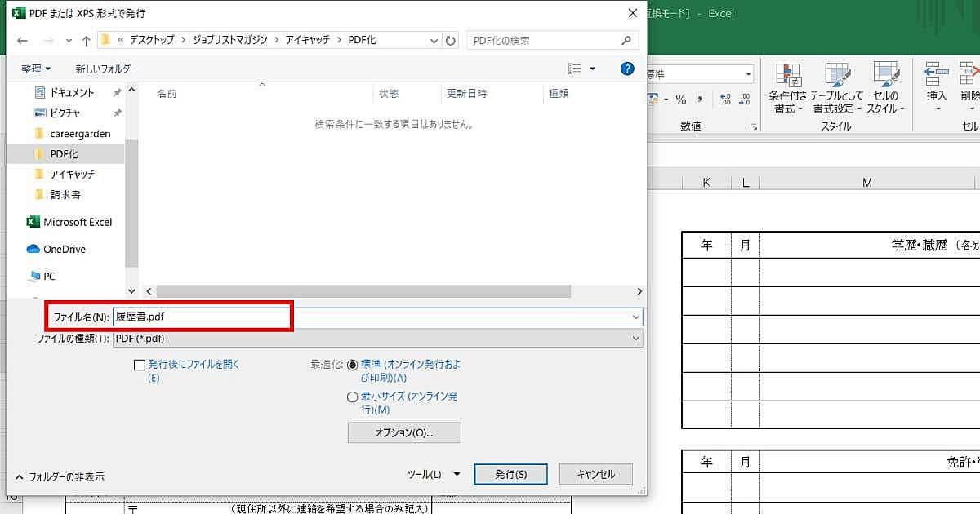This screenshot has height=514, width=980.
Task: Sort by 名前 column header
Action: (x=167, y=94)
